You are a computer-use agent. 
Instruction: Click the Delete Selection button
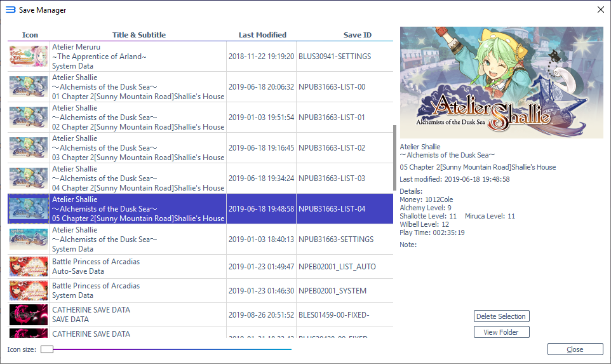[502, 316]
